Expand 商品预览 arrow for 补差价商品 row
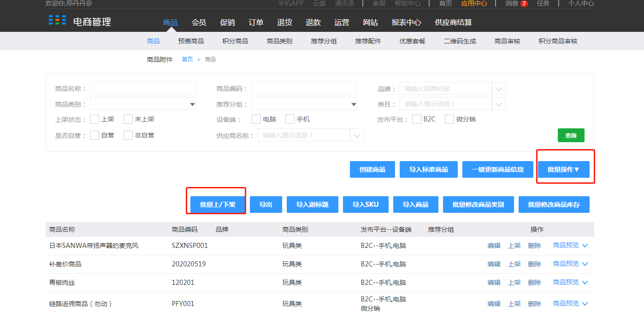The image size is (644, 313). 585,264
